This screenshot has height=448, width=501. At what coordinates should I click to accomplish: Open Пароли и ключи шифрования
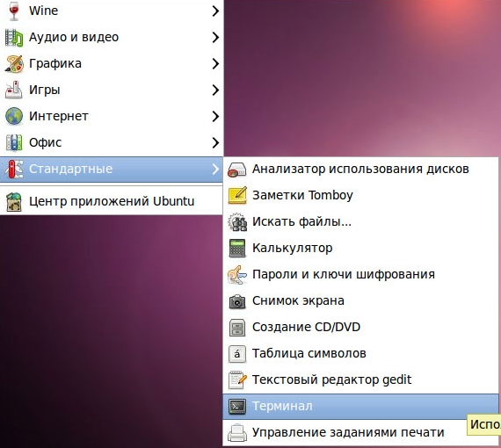coord(360,275)
